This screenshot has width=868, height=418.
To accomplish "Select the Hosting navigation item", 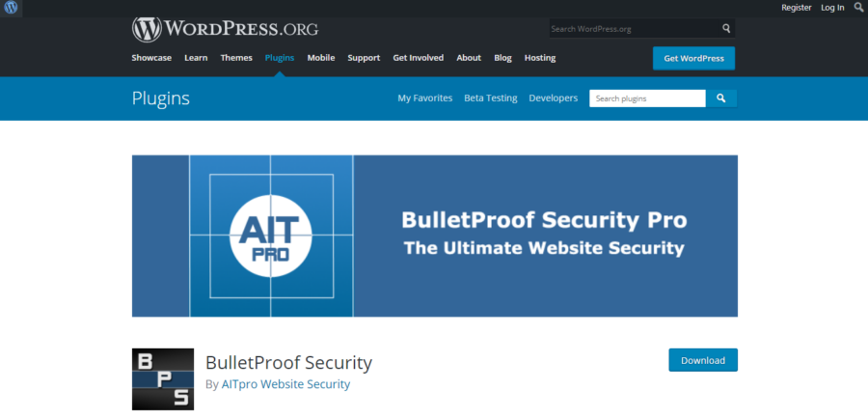I will 540,58.
